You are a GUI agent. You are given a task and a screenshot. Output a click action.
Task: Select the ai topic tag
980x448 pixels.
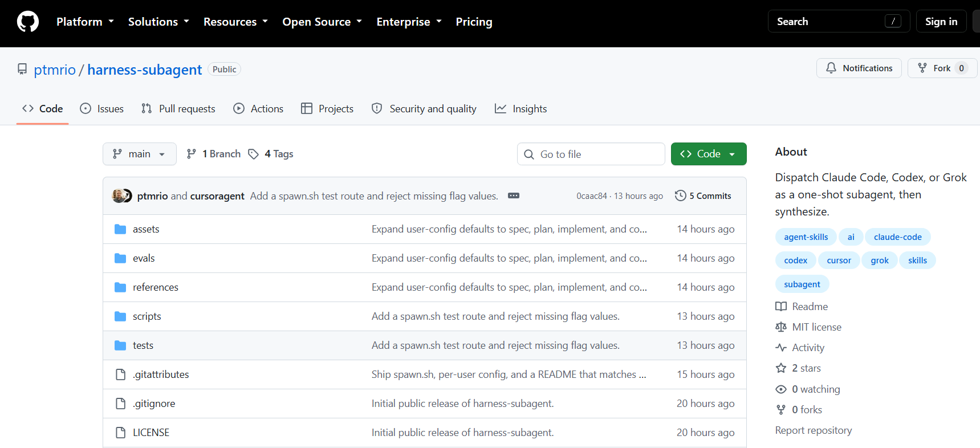click(x=851, y=237)
